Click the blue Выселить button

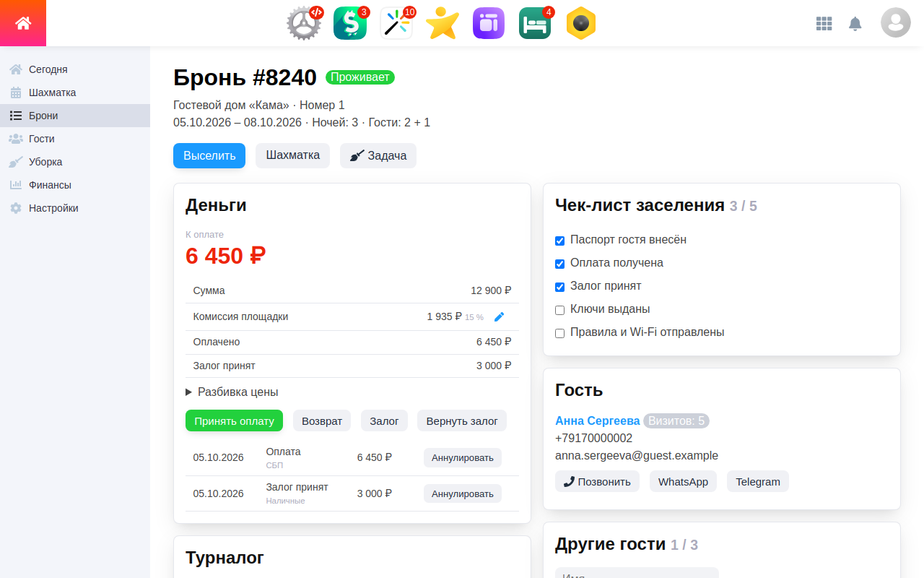pyautogui.click(x=209, y=155)
